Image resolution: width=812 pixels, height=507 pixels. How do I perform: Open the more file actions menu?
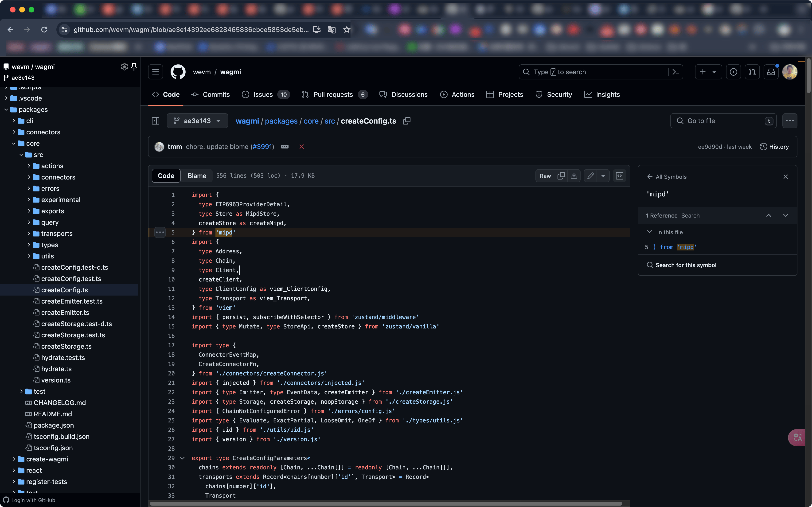pos(789,121)
